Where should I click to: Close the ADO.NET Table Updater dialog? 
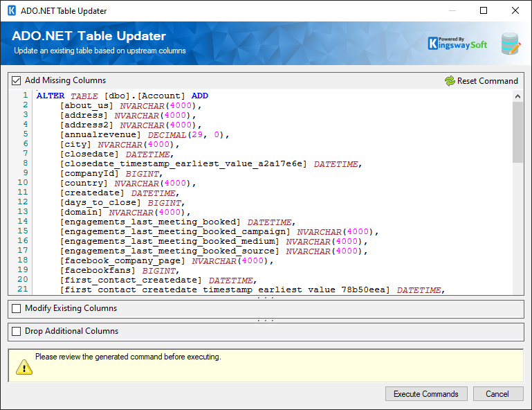click(515, 11)
